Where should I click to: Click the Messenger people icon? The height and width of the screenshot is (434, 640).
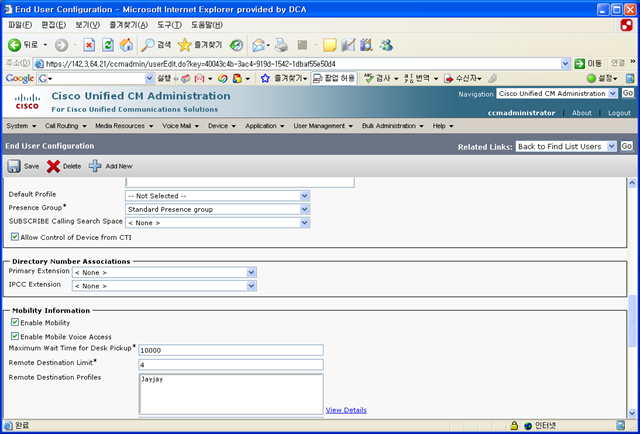[386, 45]
